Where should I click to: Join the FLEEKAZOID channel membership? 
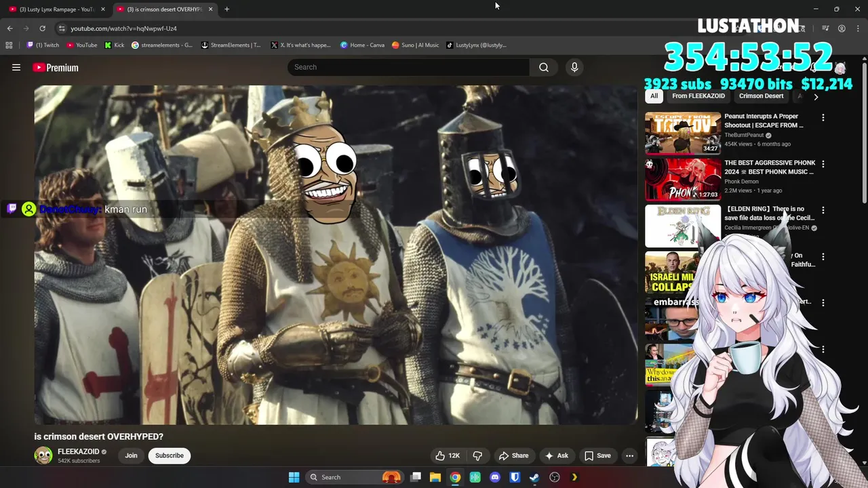coord(131,455)
